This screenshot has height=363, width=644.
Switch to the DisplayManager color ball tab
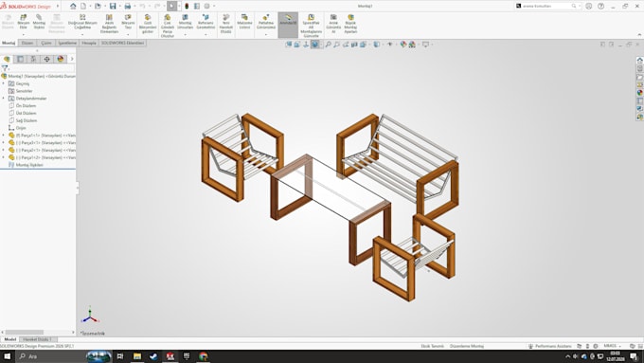click(x=61, y=59)
